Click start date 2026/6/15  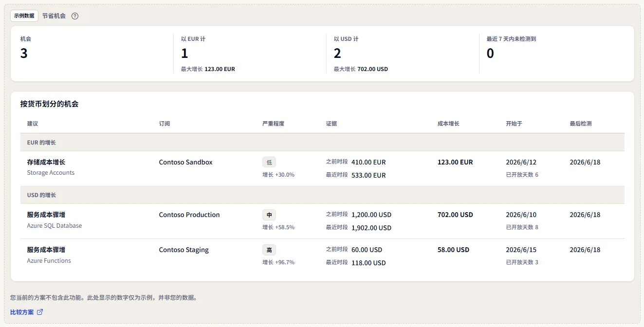click(521, 250)
